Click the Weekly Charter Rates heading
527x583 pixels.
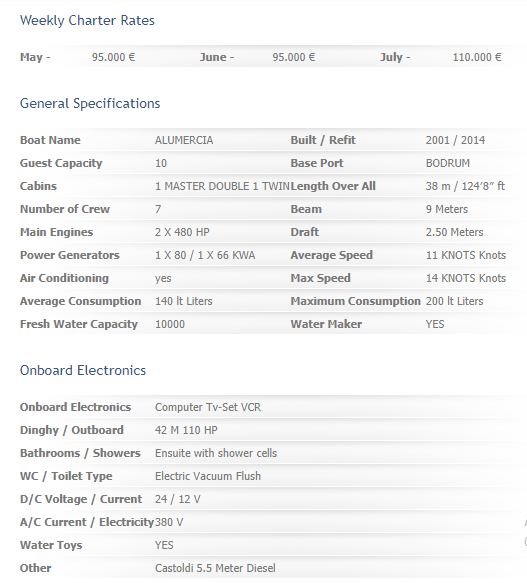[x=87, y=20]
